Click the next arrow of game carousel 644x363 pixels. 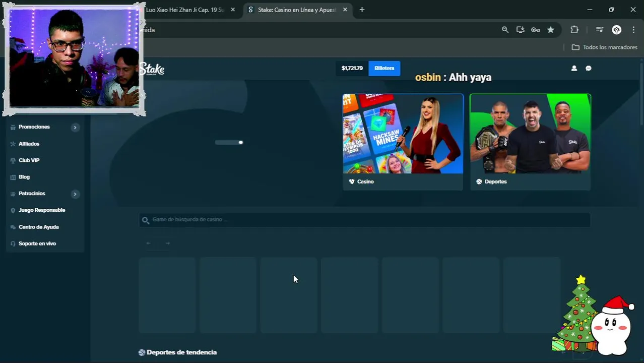168,243
